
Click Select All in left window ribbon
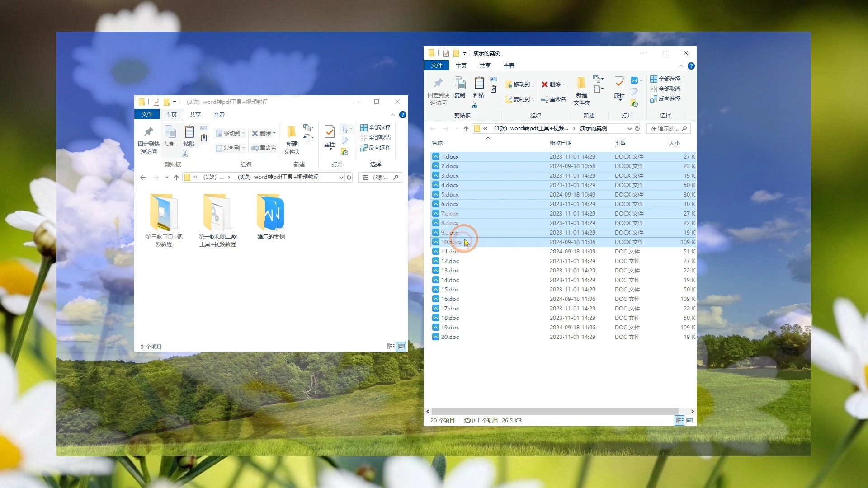(x=376, y=128)
